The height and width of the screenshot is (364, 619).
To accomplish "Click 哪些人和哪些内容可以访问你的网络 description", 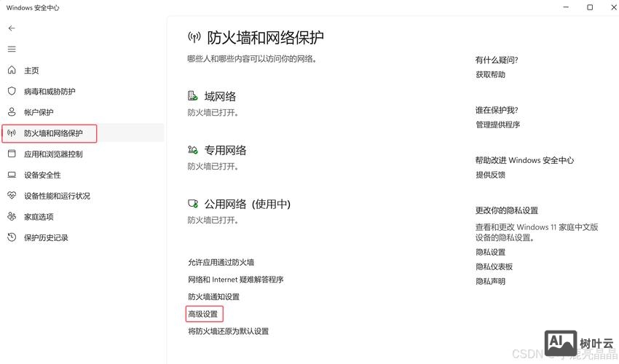I will tap(252, 59).
